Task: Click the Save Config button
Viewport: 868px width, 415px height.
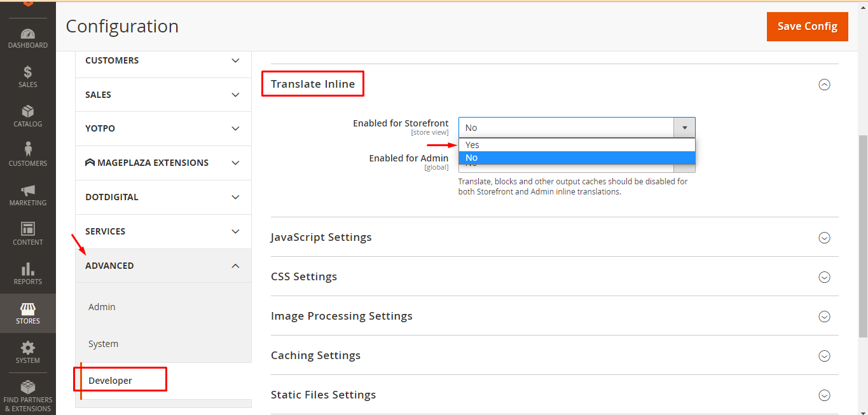Action: (x=807, y=27)
